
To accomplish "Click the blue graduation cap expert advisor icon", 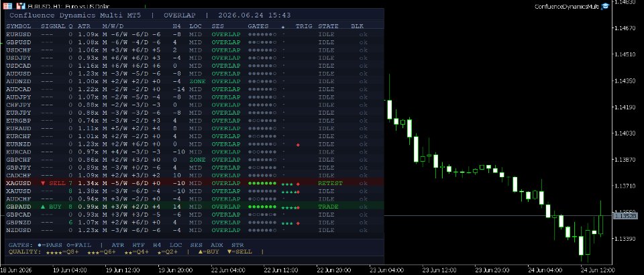I will tap(605, 6).
